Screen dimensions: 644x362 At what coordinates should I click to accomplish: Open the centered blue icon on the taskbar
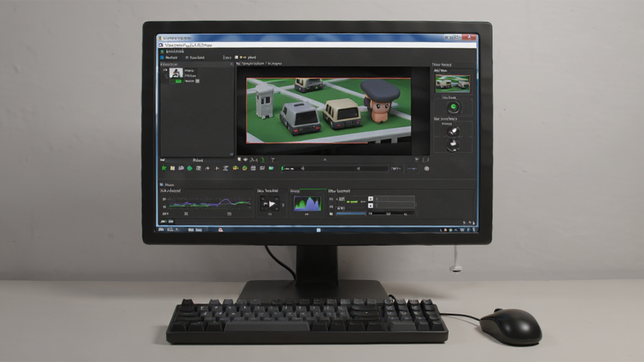click(319, 230)
